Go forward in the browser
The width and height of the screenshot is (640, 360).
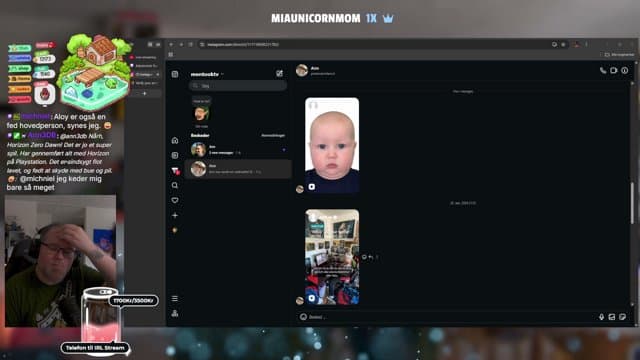pyautogui.click(x=181, y=44)
